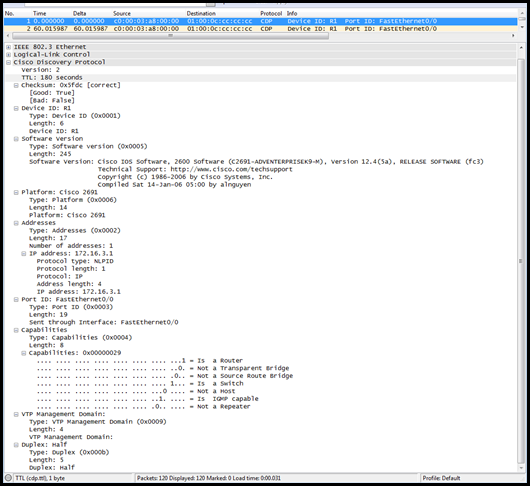Image resolution: width=530 pixels, height=486 pixels.
Task: Select the Number of addresses: 1 line
Action: 71,246
